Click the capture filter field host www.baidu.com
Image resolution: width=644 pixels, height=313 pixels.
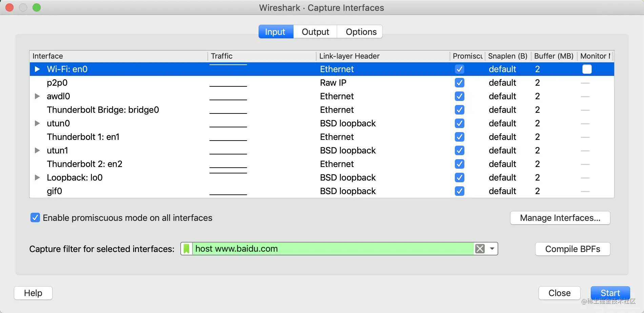tap(334, 249)
